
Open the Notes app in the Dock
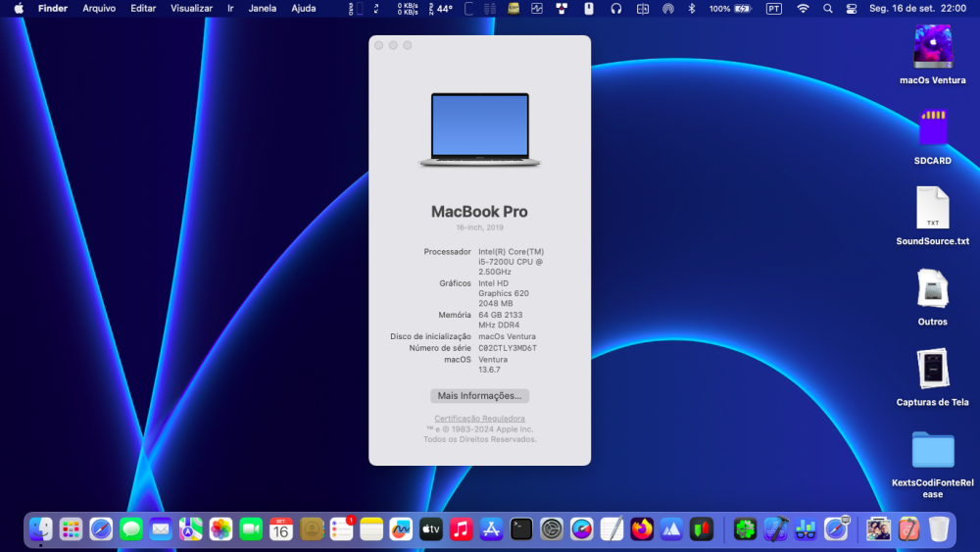[371, 529]
